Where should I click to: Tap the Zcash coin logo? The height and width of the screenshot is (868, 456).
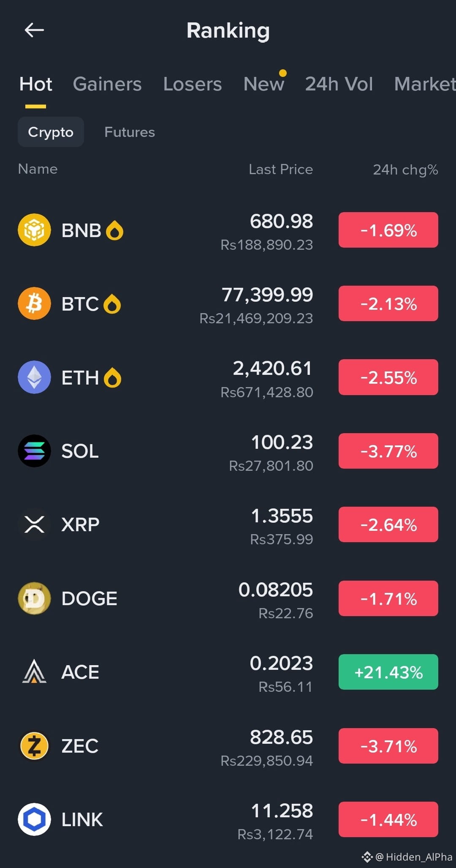(34, 746)
